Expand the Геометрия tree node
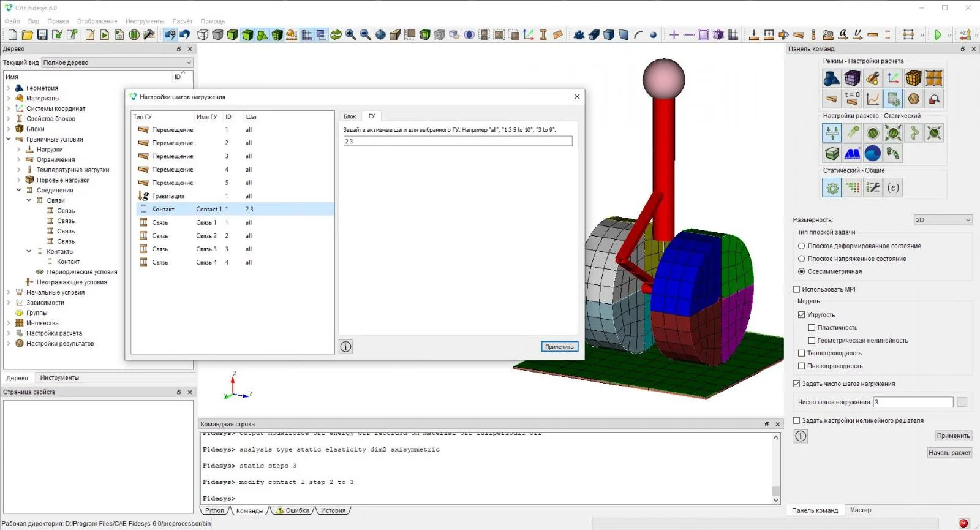The height and width of the screenshot is (530, 980). click(9, 88)
